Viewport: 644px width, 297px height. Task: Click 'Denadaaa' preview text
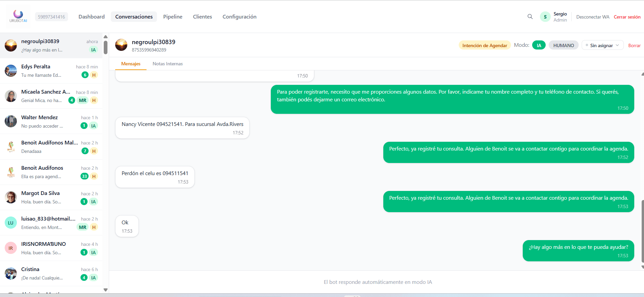point(31,151)
